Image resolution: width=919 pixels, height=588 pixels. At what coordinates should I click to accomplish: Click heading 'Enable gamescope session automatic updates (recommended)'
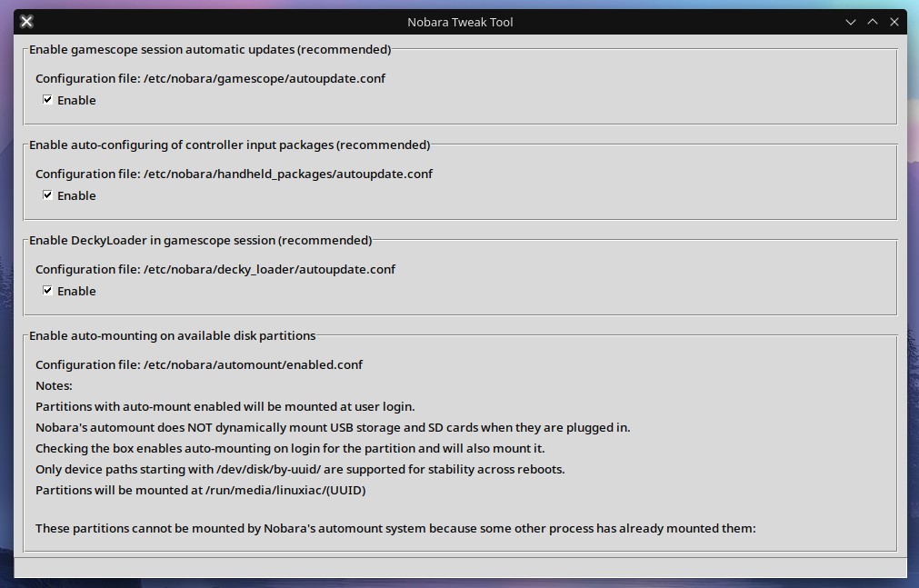coord(210,49)
